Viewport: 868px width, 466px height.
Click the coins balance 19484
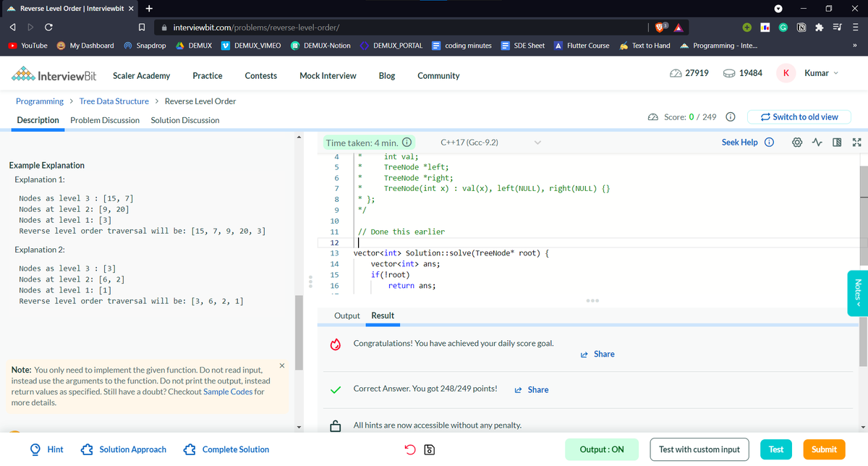coord(741,73)
